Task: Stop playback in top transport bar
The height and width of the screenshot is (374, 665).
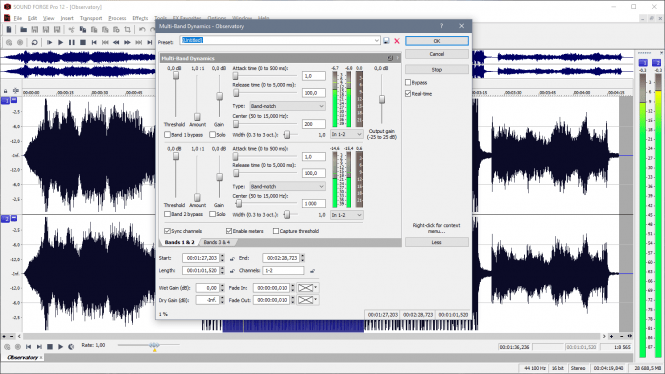Action: (x=83, y=42)
